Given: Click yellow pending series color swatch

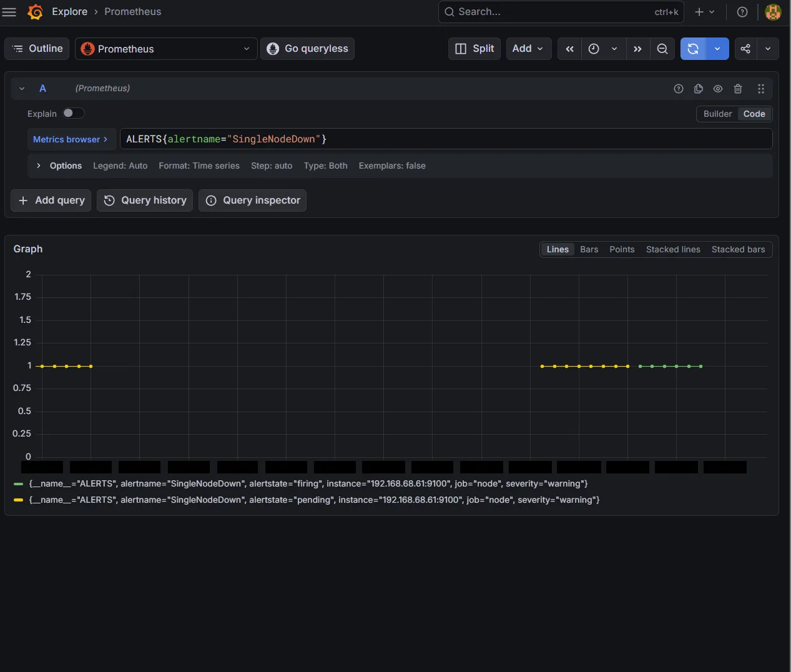Looking at the screenshot, I should (18, 500).
